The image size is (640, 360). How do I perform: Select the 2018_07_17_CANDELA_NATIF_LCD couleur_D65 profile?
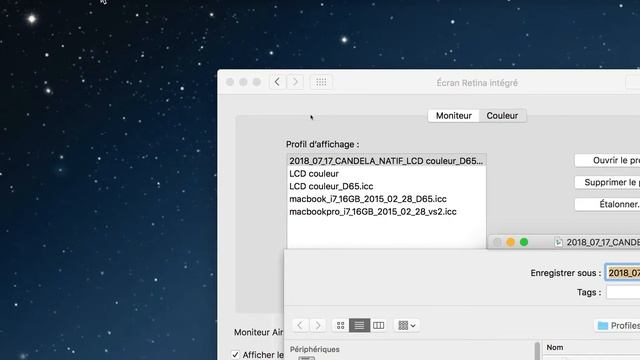tap(386, 161)
